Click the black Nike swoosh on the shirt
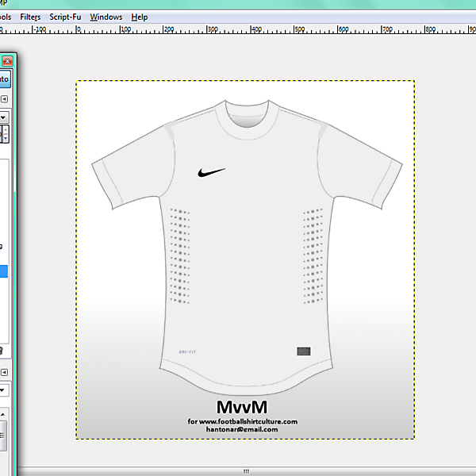This screenshot has width=476, height=476. (212, 172)
